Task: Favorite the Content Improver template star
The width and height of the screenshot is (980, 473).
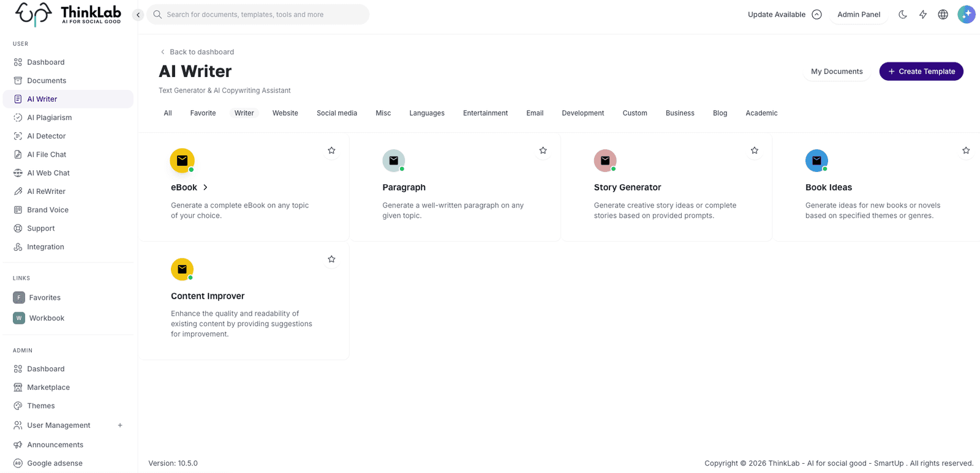Action: coord(331,259)
